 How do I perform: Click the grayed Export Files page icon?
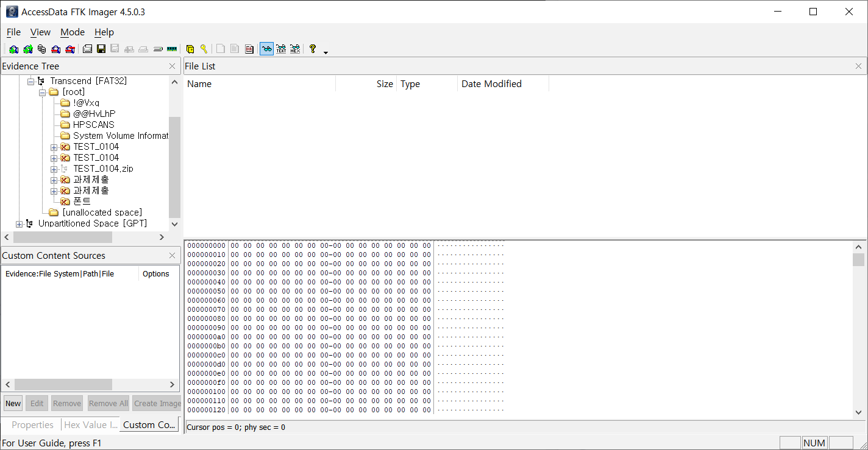click(x=221, y=49)
